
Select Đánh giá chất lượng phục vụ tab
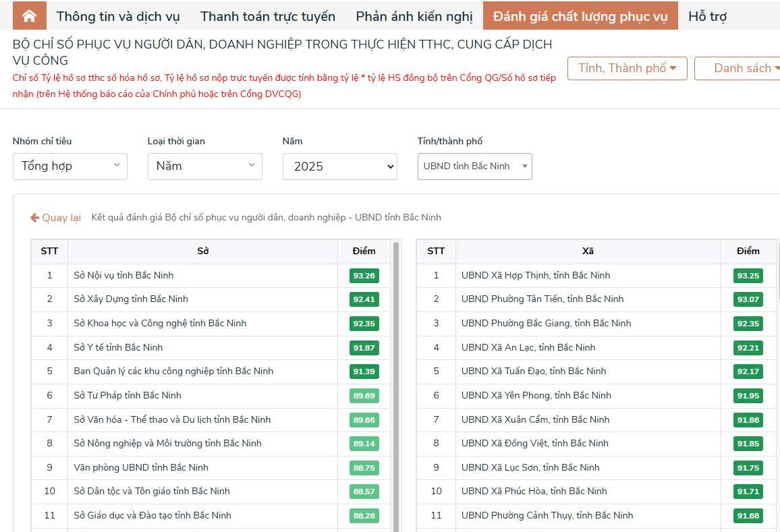click(580, 16)
